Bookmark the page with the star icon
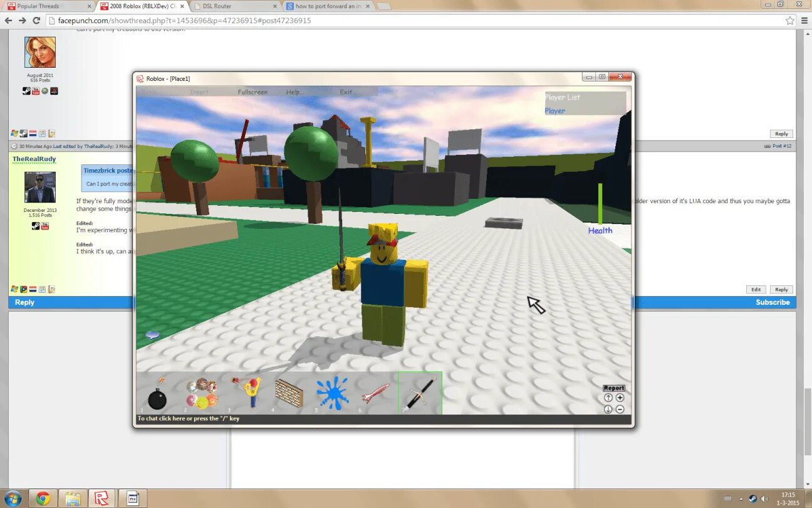Screen dimensions: 812x508 (790, 21)
